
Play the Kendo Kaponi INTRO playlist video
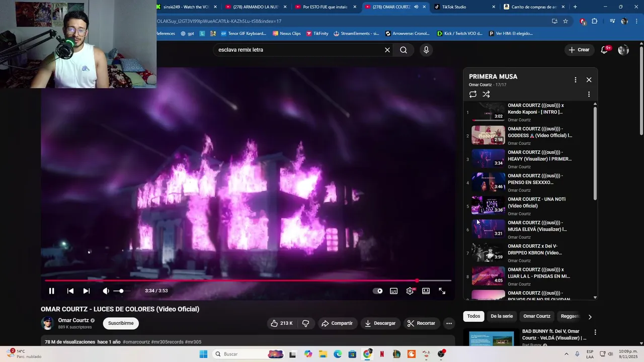[x=528, y=112]
